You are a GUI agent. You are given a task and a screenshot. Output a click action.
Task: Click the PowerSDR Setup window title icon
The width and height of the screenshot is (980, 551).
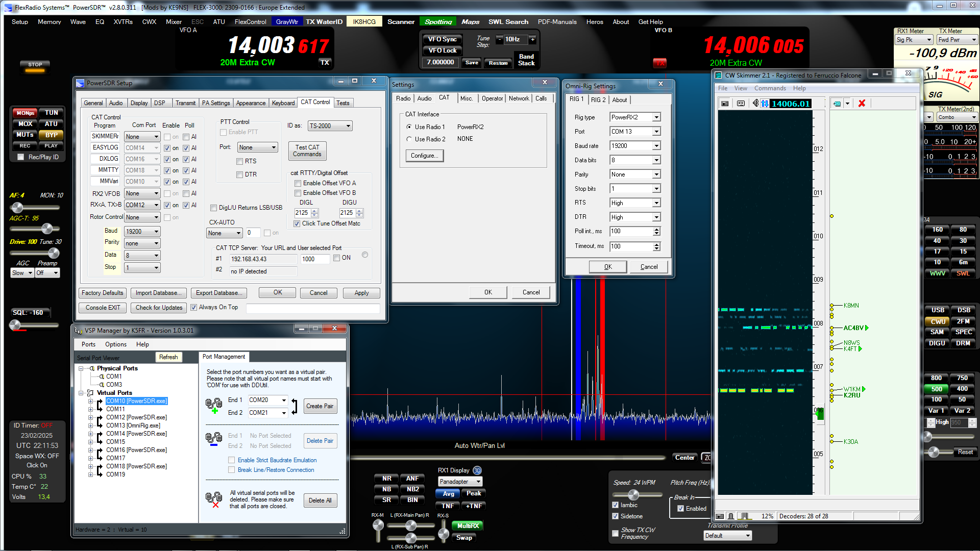[x=80, y=83]
